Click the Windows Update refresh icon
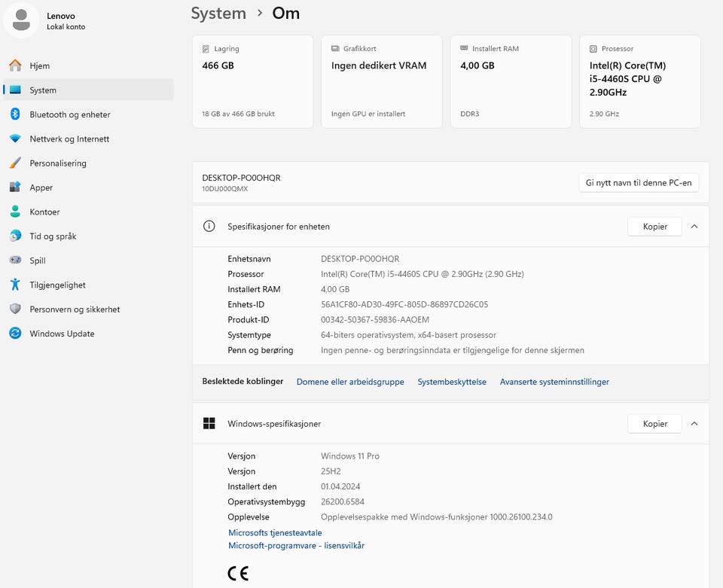 (x=15, y=334)
